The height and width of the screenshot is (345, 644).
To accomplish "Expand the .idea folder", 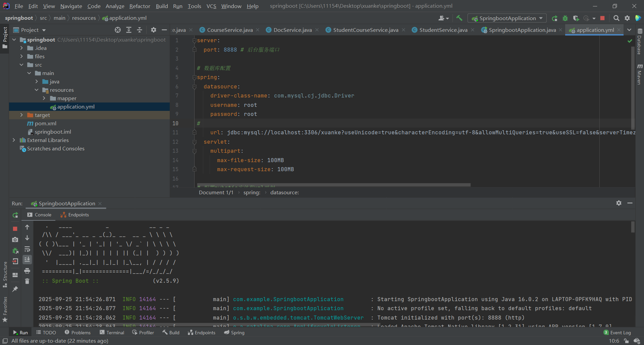I will [21, 48].
